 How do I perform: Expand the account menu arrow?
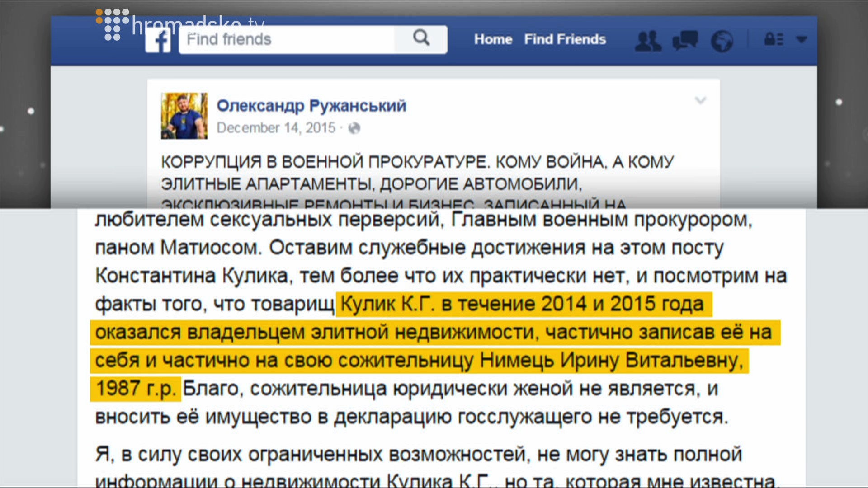click(x=802, y=40)
